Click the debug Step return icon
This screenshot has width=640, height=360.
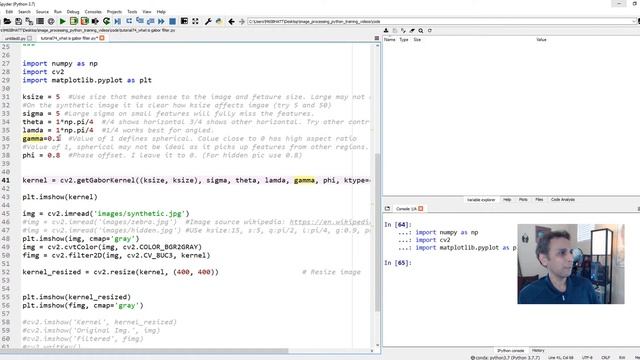click(x=151, y=21)
